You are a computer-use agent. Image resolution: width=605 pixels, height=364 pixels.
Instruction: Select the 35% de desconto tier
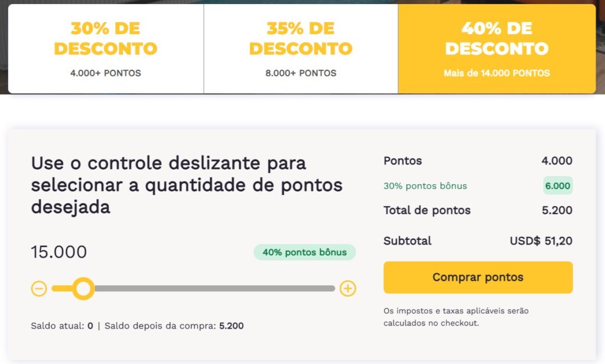pos(301,48)
